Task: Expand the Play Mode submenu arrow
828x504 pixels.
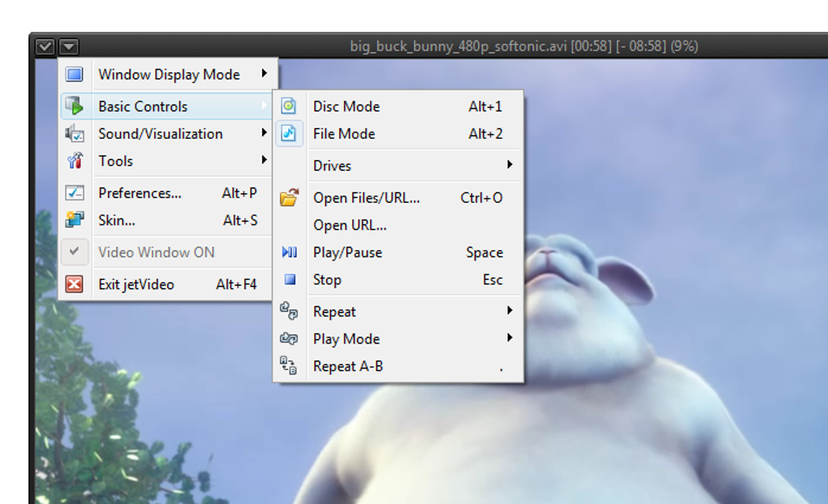Action: (510, 338)
